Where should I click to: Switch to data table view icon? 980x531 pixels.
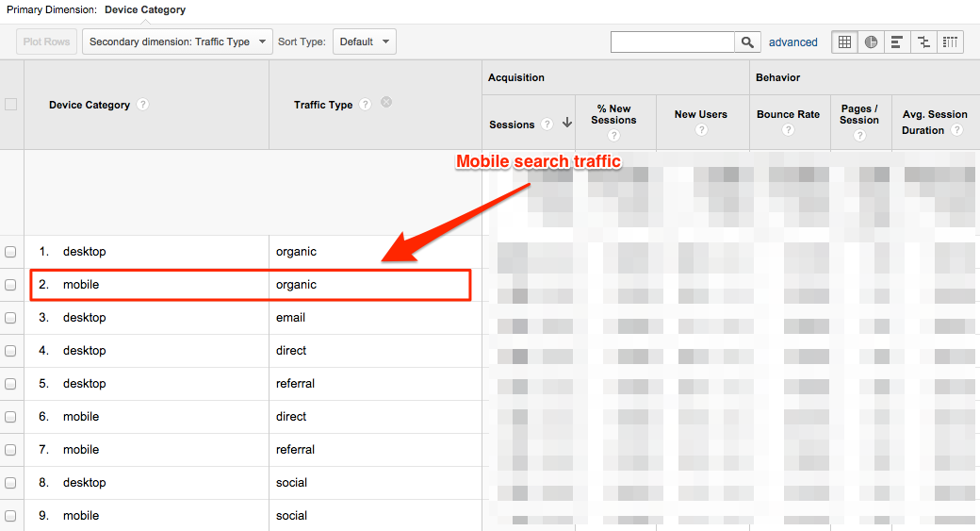point(845,41)
